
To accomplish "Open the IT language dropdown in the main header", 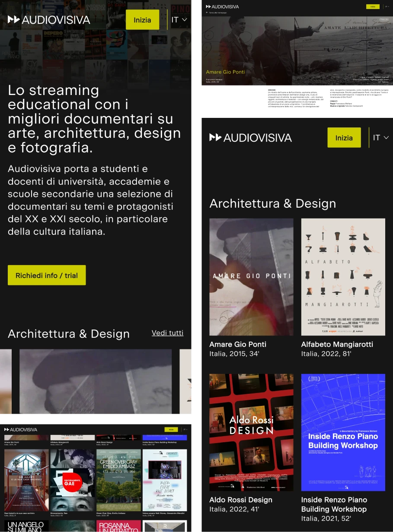I will coord(179,20).
